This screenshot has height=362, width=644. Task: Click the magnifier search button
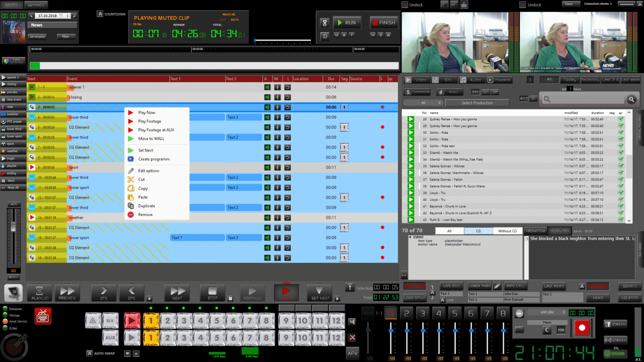(631, 99)
